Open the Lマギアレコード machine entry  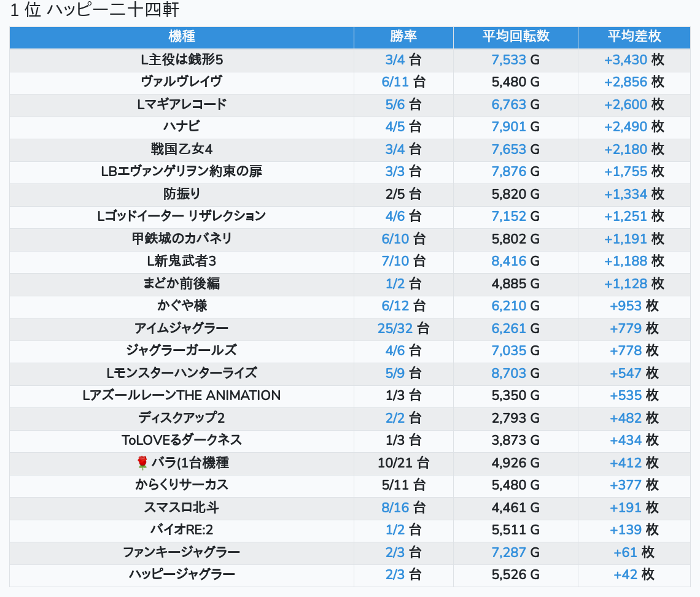pyautogui.click(x=181, y=104)
